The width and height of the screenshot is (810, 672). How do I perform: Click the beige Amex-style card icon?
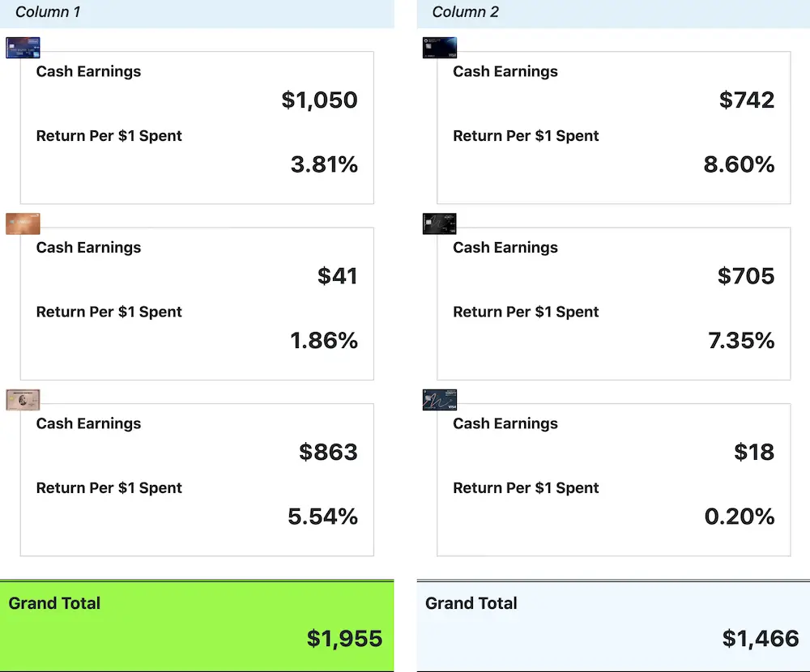[23, 400]
